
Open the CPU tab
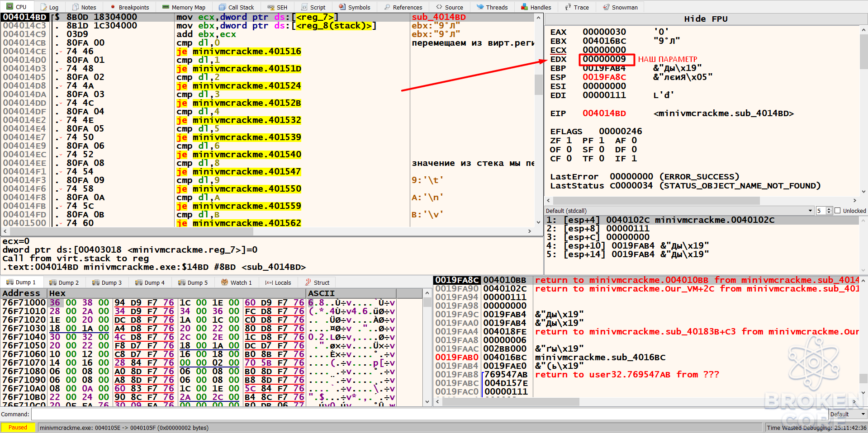pyautogui.click(x=16, y=7)
